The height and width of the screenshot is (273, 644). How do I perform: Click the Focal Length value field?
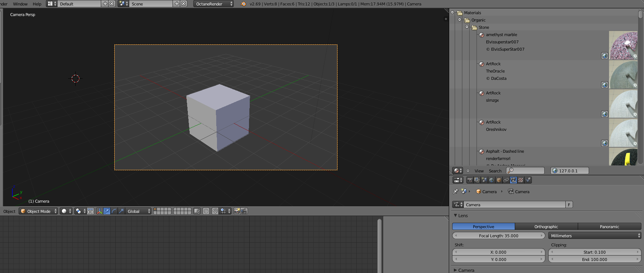(x=499, y=235)
